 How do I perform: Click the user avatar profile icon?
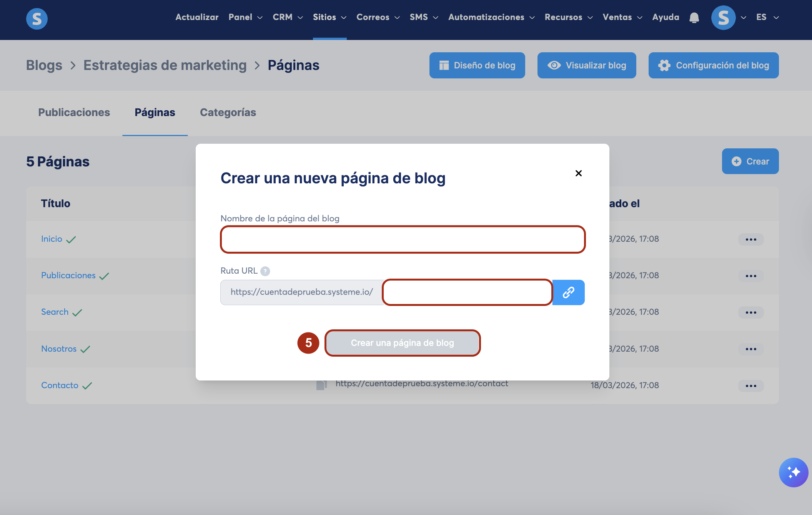723,18
